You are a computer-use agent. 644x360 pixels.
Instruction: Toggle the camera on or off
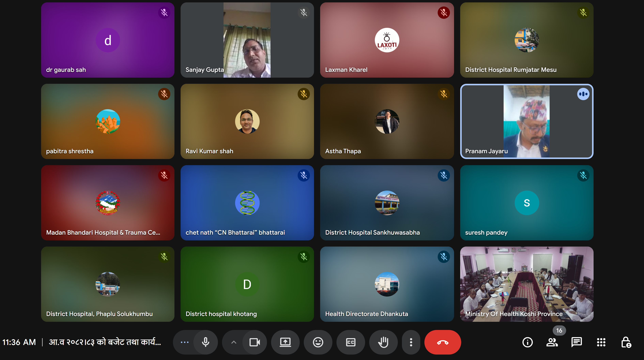click(255, 342)
